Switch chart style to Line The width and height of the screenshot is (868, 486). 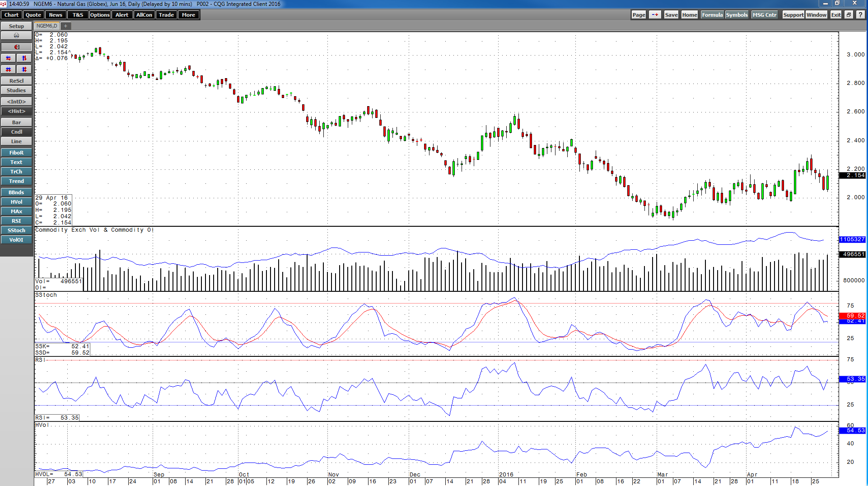16,141
